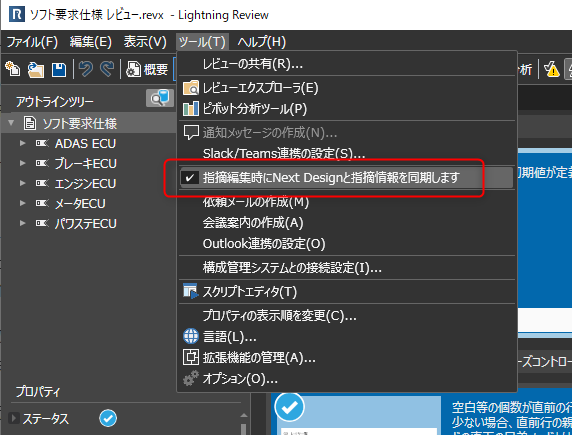572x435 pixels.
Task: Open the 概要 overview toolbar button
Action: tap(147, 69)
